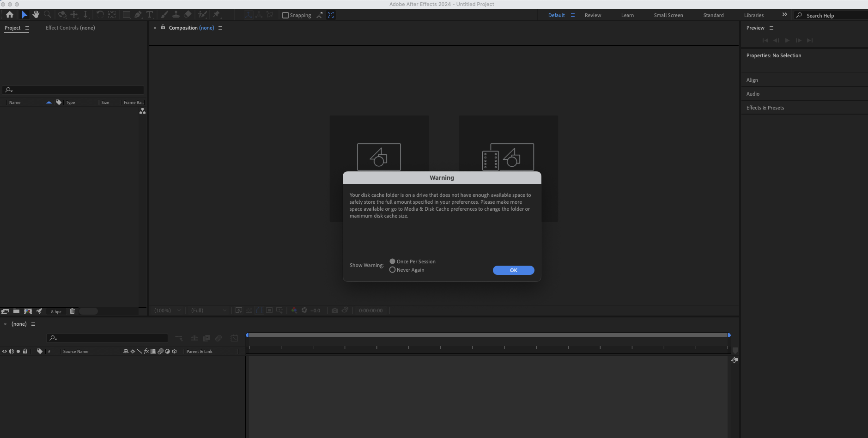This screenshot has width=868, height=438.
Task: Select the Puppet Pin tool
Action: [217, 14]
